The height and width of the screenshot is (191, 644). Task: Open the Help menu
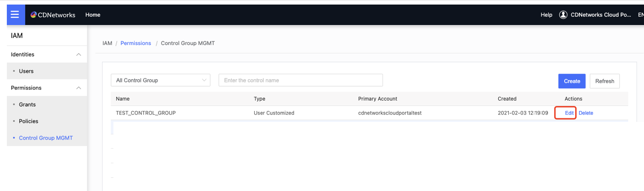click(546, 15)
